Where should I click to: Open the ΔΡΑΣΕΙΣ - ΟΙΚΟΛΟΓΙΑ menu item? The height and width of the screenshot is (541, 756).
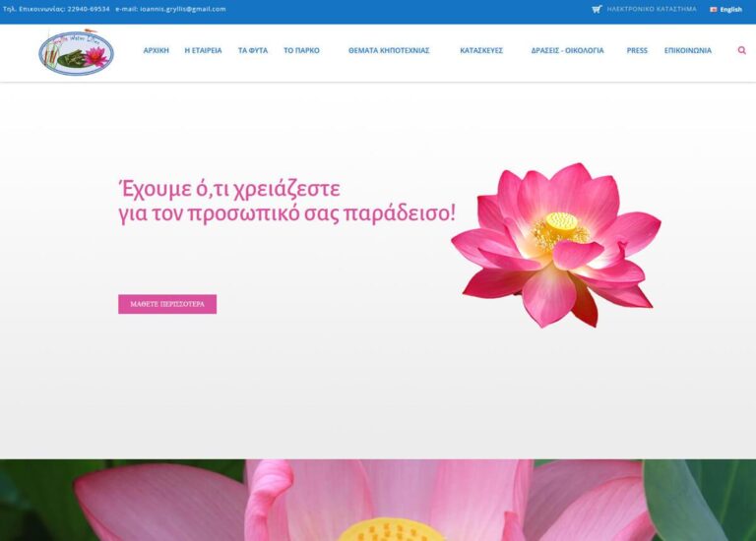[567, 50]
